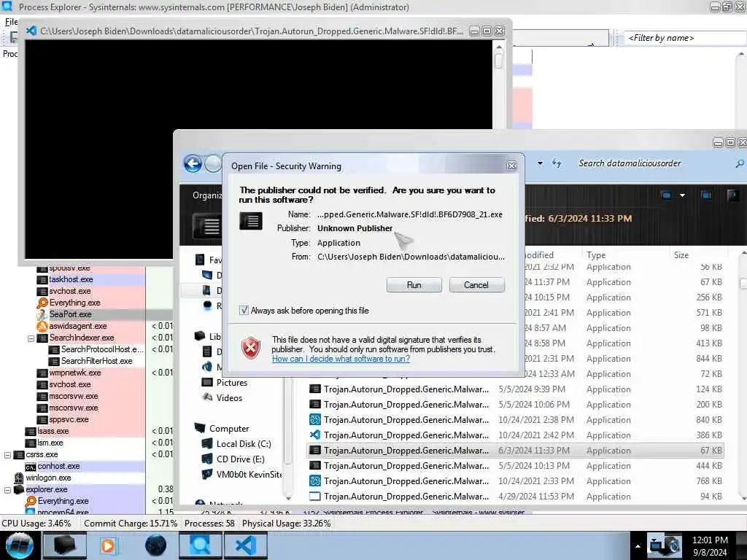Select aswidsagent.exe process row

point(77,326)
